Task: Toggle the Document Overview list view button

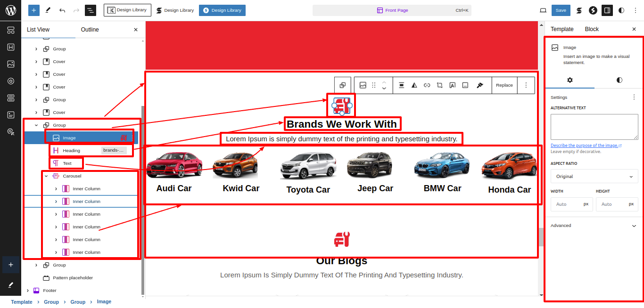Action: point(91,10)
